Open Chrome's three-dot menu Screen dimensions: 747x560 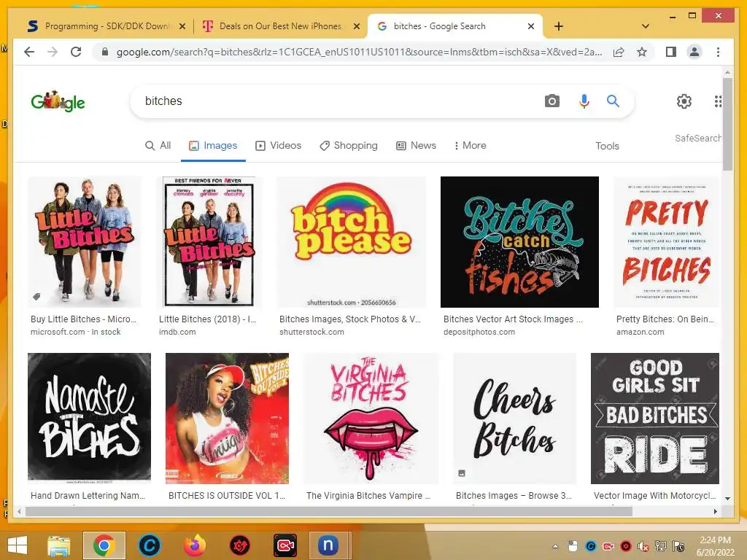point(718,52)
